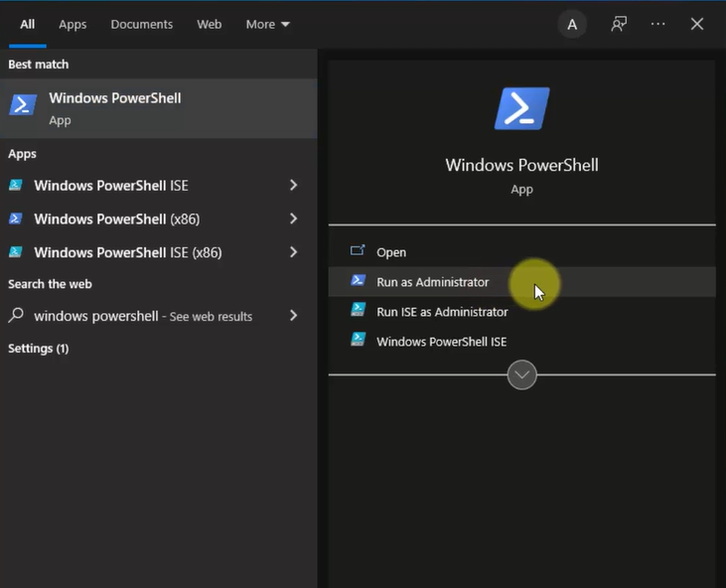This screenshot has height=588, width=726.
Task: Expand Windows PowerShell ISE result arrow
Action: point(293,185)
